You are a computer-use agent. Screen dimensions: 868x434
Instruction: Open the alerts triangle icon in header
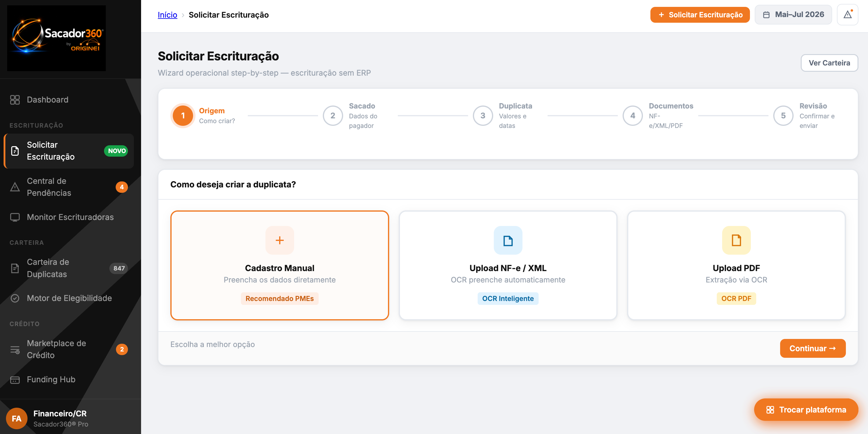[847, 15]
